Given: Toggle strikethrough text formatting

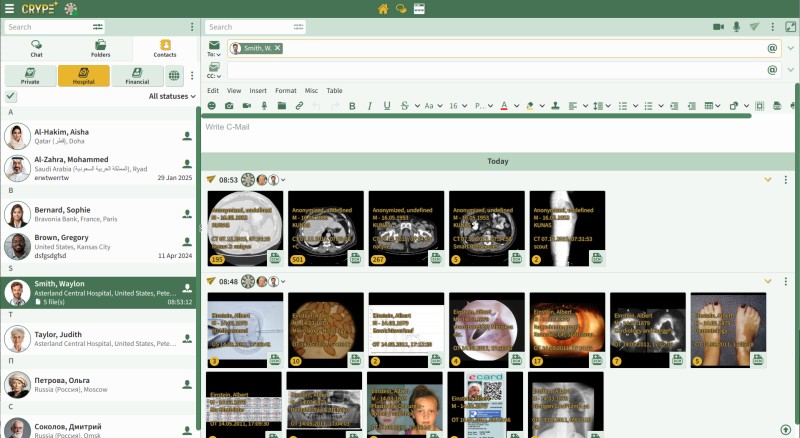Looking at the screenshot, I should [x=404, y=106].
